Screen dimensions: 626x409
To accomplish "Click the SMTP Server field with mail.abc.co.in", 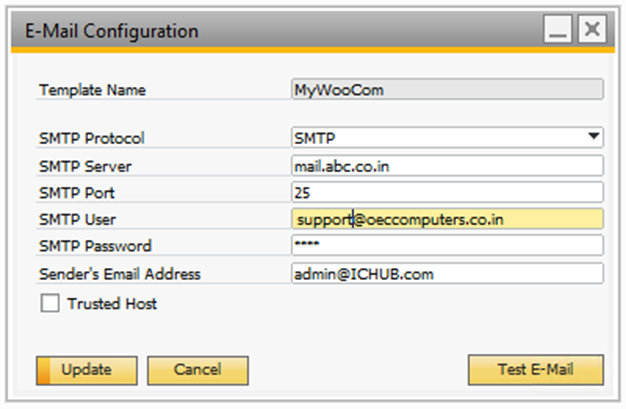I will point(447,165).
